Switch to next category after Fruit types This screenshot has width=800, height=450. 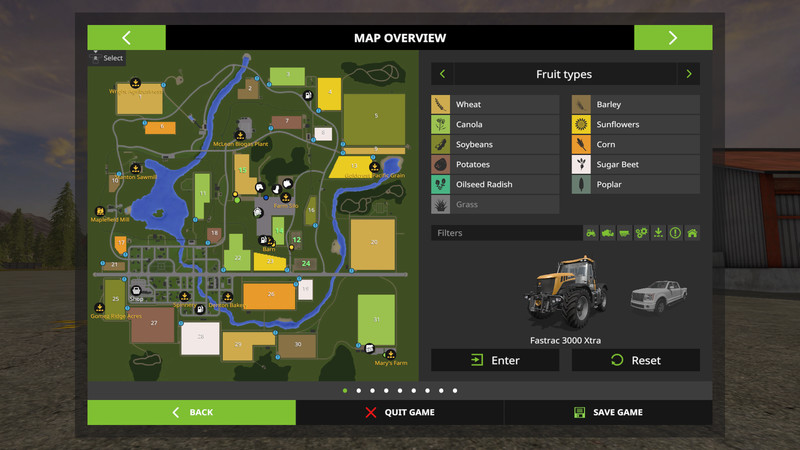click(688, 74)
